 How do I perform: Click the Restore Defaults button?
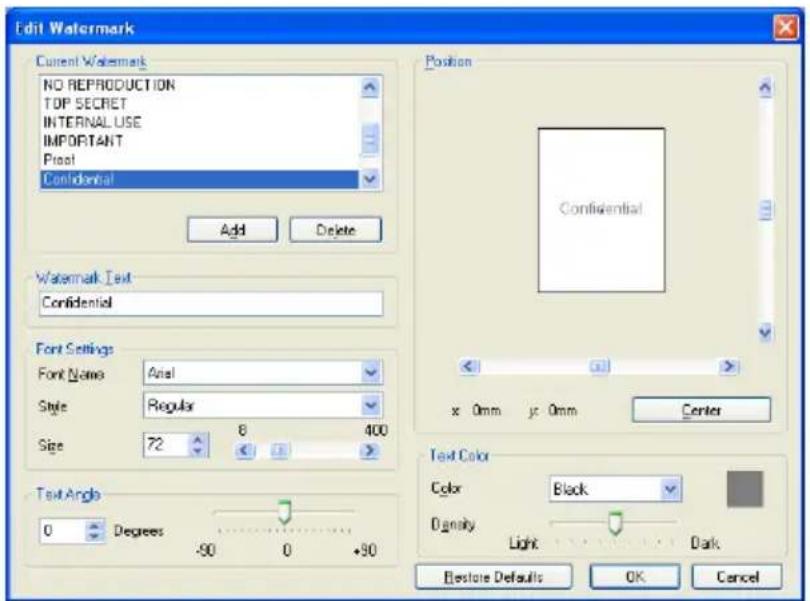493,577
